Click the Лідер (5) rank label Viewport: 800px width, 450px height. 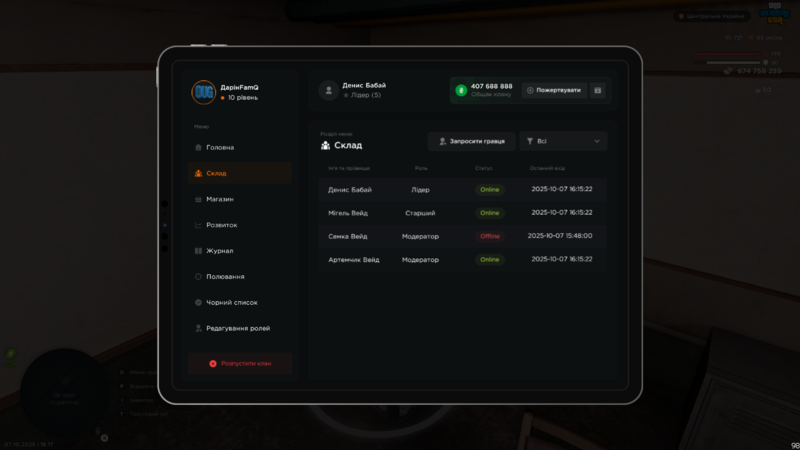click(x=365, y=95)
